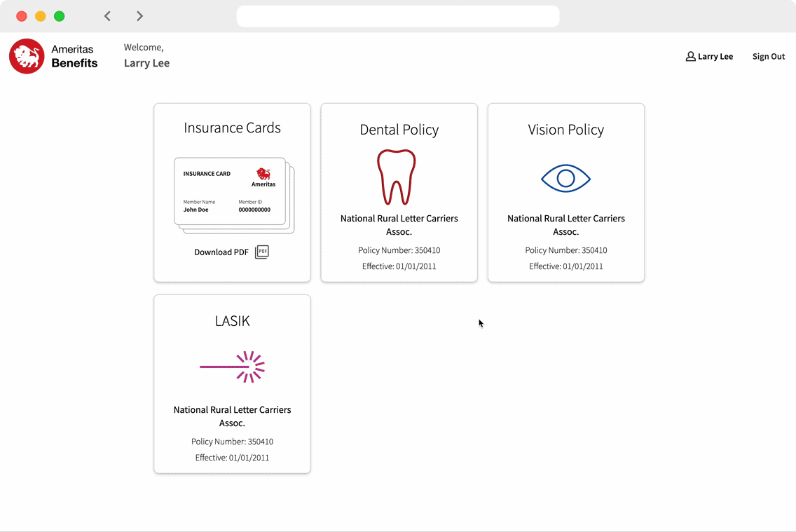Sign out of the account
The height and width of the screenshot is (532, 796).
[768, 57]
